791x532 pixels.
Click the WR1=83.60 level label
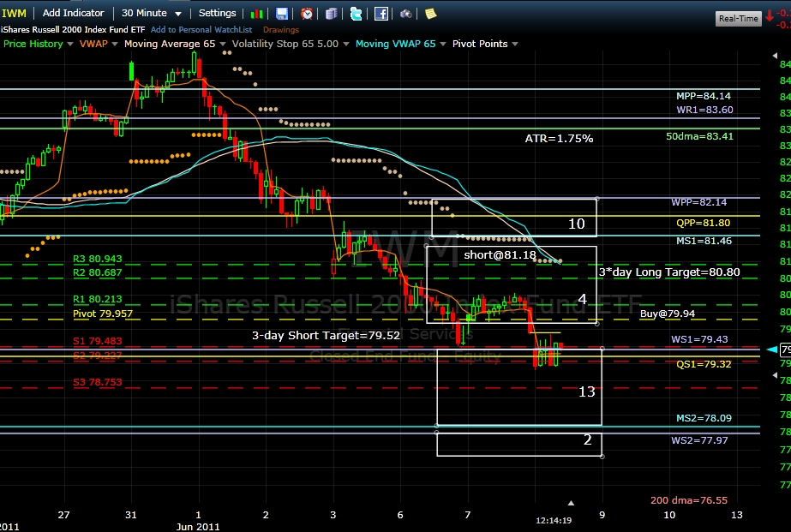pyautogui.click(x=704, y=110)
